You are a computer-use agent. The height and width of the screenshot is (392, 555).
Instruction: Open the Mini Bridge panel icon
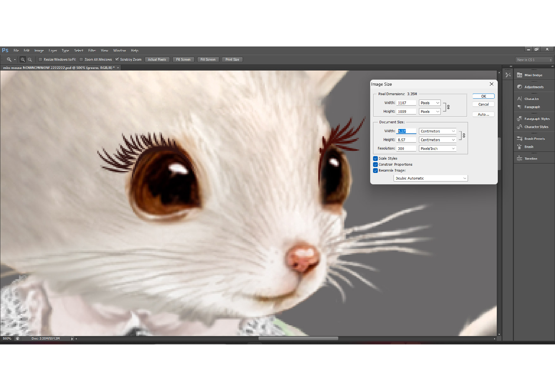(x=520, y=75)
